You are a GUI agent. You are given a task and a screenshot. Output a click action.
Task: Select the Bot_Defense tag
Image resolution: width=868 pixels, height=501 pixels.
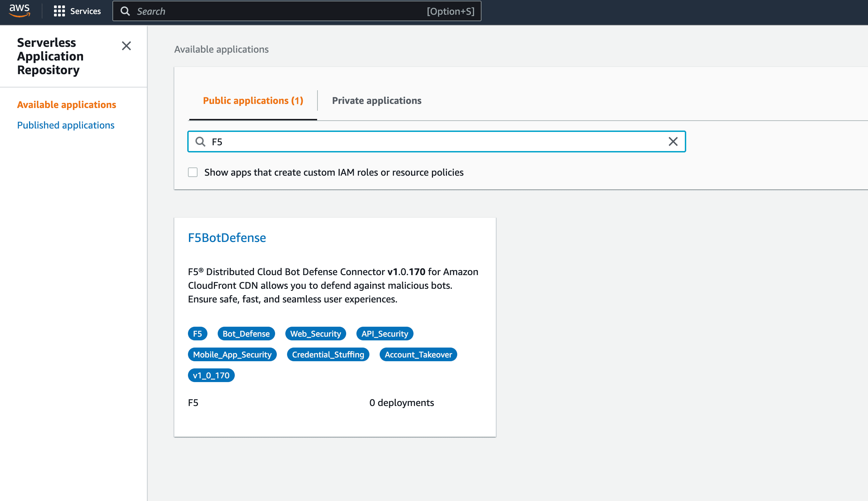246,333
